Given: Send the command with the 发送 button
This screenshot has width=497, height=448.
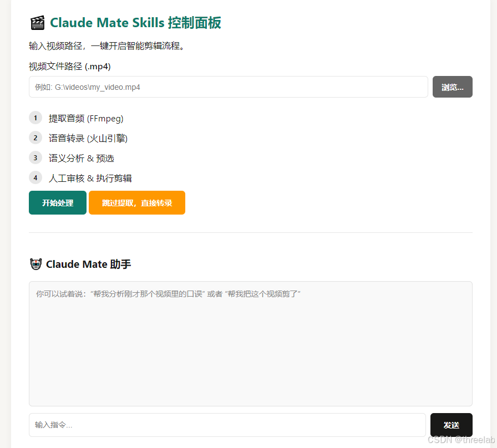Looking at the screenshot, I should [x=452, y=425].
